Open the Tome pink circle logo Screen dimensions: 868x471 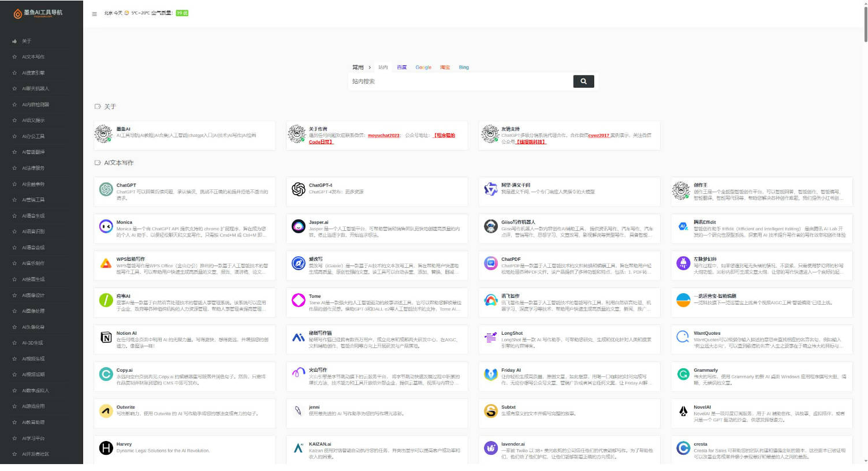(299, 300)
